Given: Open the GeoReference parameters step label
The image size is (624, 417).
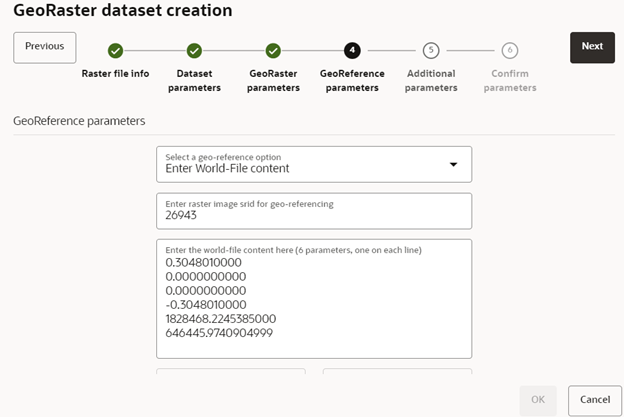Looking at the screenshot, I should (352, 81).
